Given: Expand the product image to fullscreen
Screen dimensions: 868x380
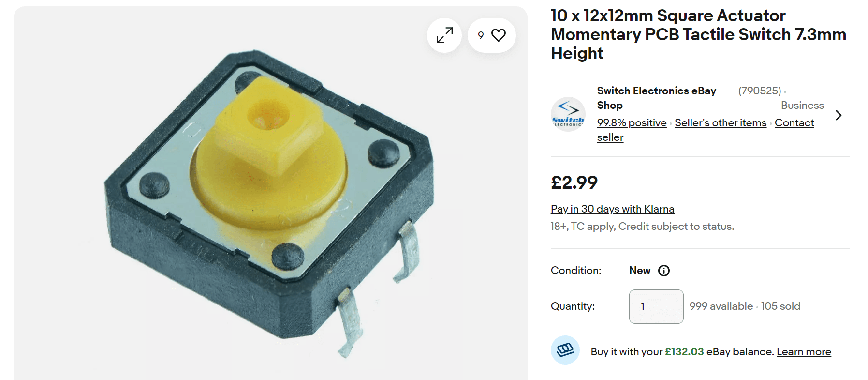Looking at the screenshot, I should coord(444,35).
